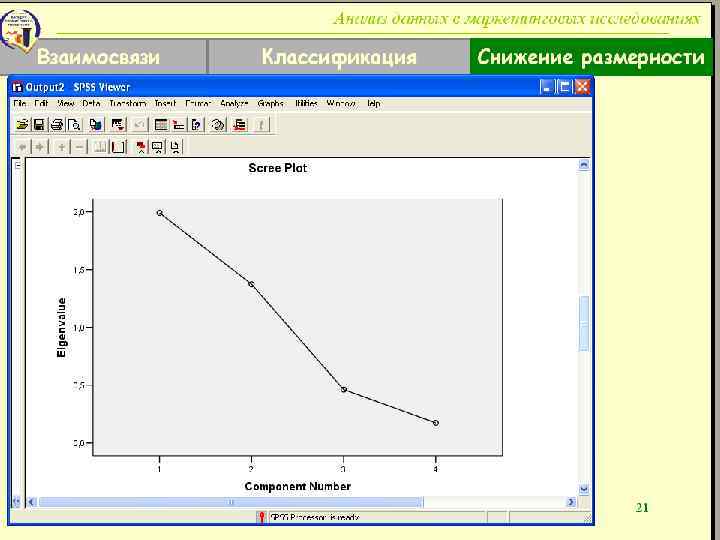
Task: Click the Select Last Output icon
Action: tap(239, 124)
